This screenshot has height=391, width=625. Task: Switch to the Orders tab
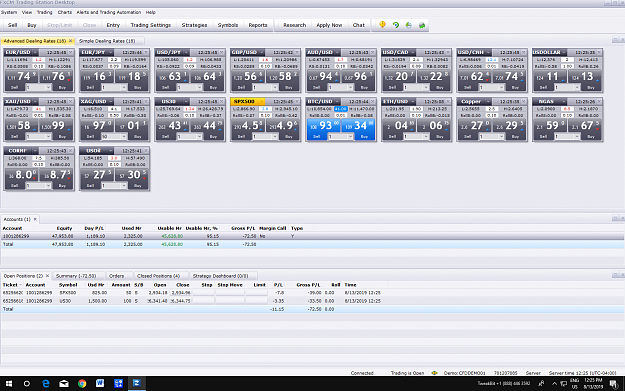pos(116,276)
